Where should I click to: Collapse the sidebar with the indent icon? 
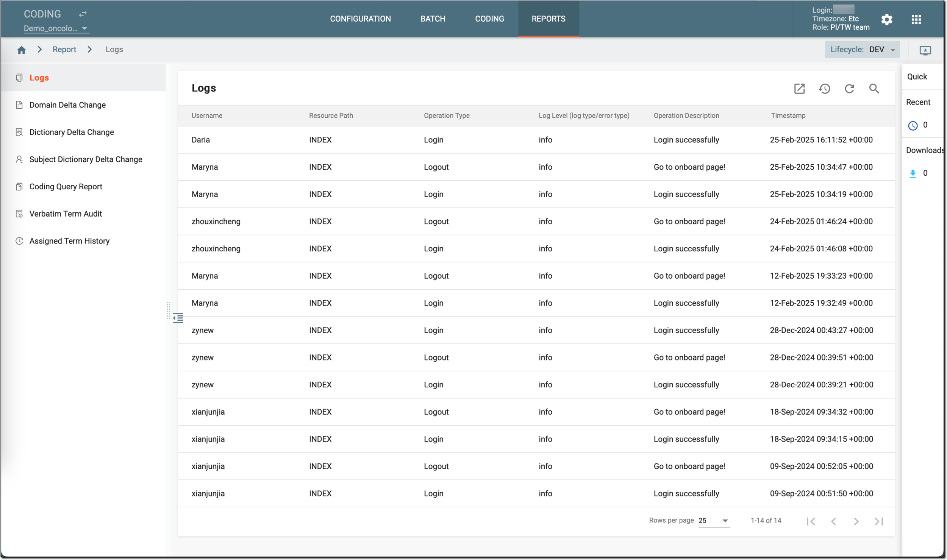[x=178, y=318]
